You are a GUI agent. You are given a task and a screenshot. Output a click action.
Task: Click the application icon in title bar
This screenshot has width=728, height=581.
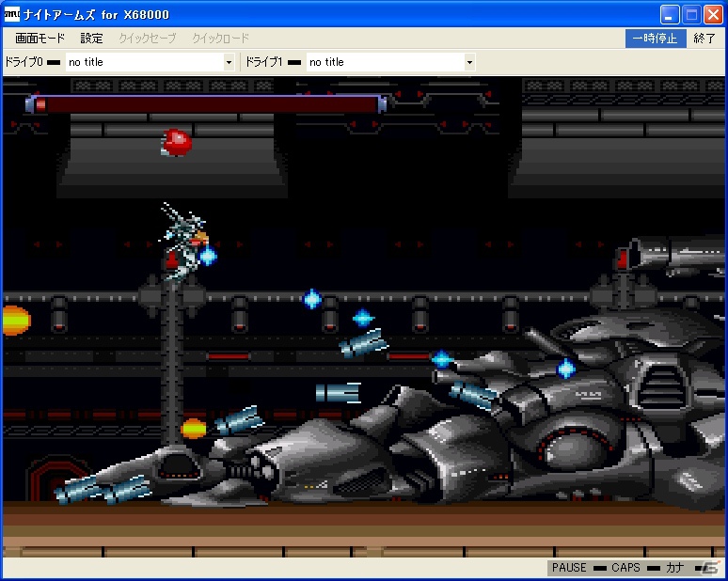coord(11,14)
